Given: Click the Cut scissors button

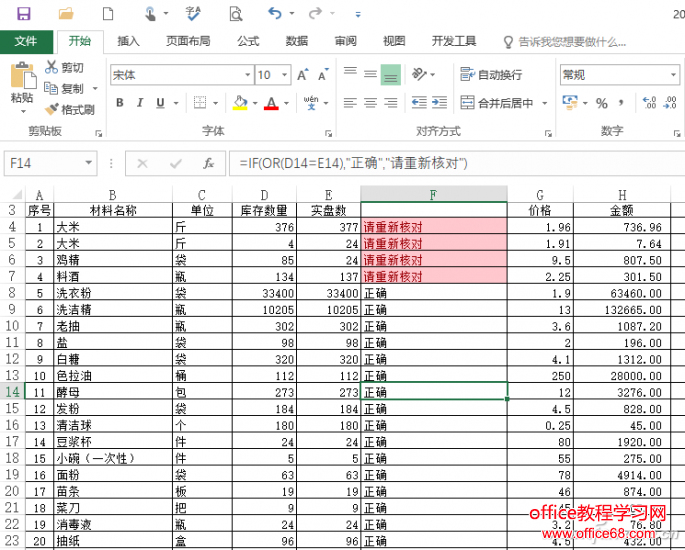Looking at the screenshot, I should 64,67.
